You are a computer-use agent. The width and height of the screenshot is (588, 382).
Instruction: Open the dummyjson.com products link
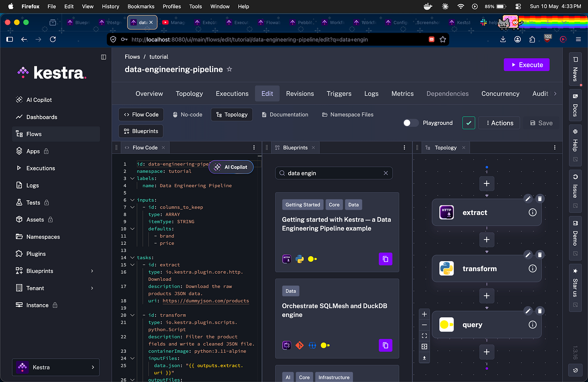tap(206, 301)
